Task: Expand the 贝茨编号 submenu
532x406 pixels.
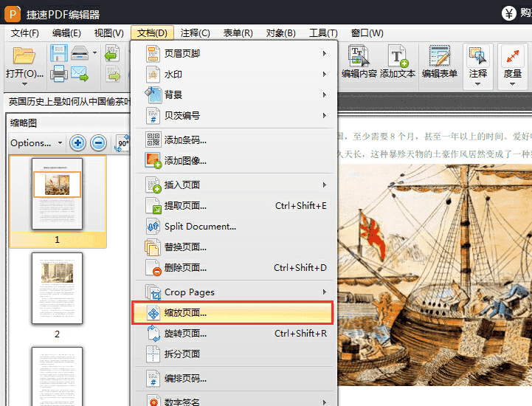Action: coord(233,115)
